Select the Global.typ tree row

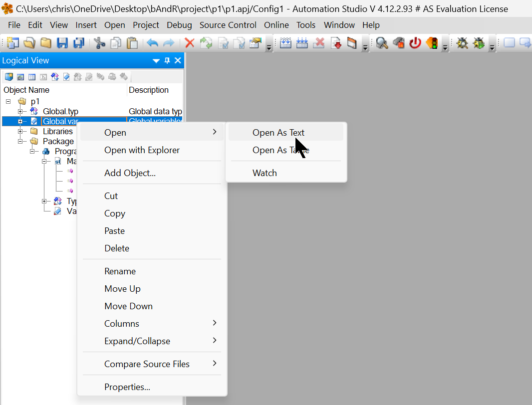pyautogui.click(x=92, y=111)
